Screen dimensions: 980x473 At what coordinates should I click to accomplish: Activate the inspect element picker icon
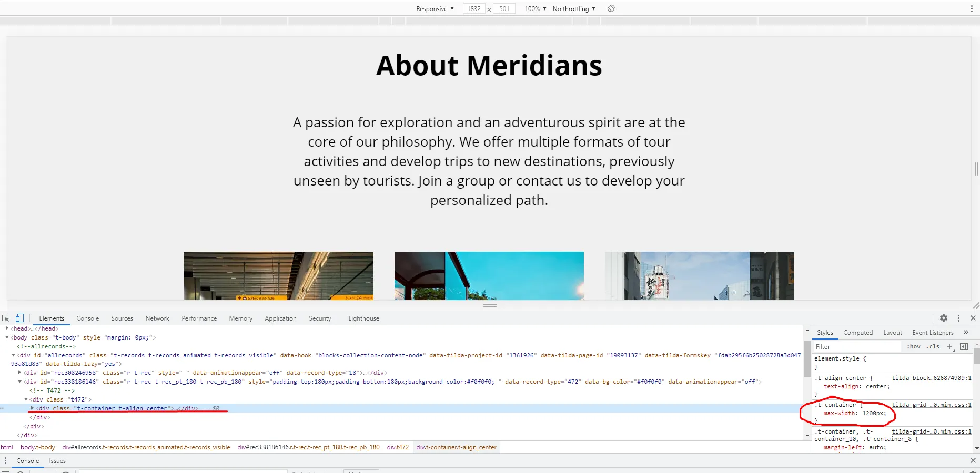click(6, 318)
